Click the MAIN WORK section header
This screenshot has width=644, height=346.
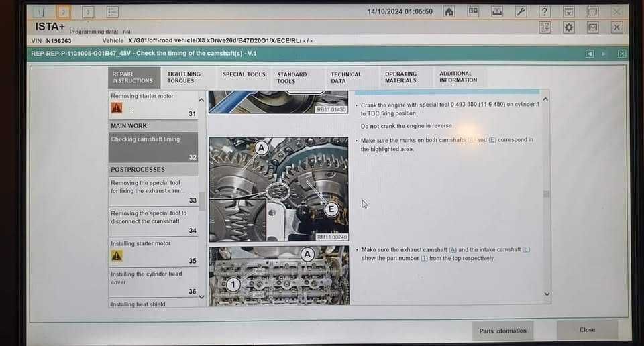pos(153,126)
